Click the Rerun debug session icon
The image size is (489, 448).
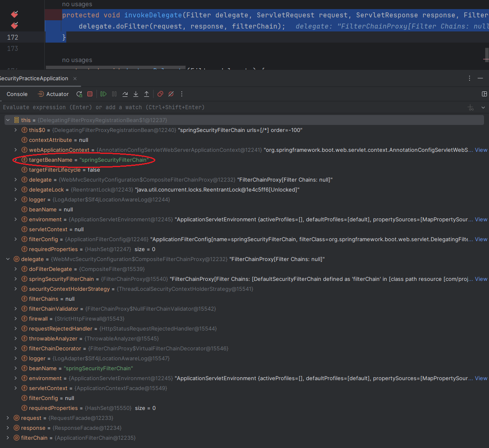click(79, 94)
